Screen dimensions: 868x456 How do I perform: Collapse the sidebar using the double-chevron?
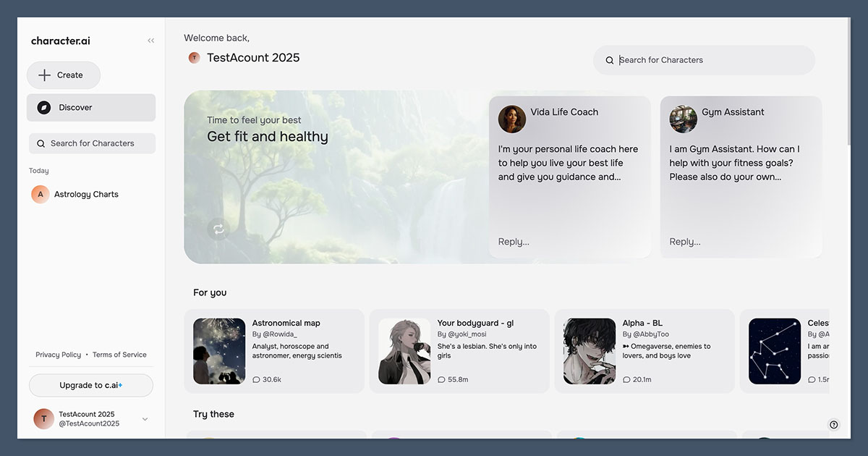click(150, 41)
